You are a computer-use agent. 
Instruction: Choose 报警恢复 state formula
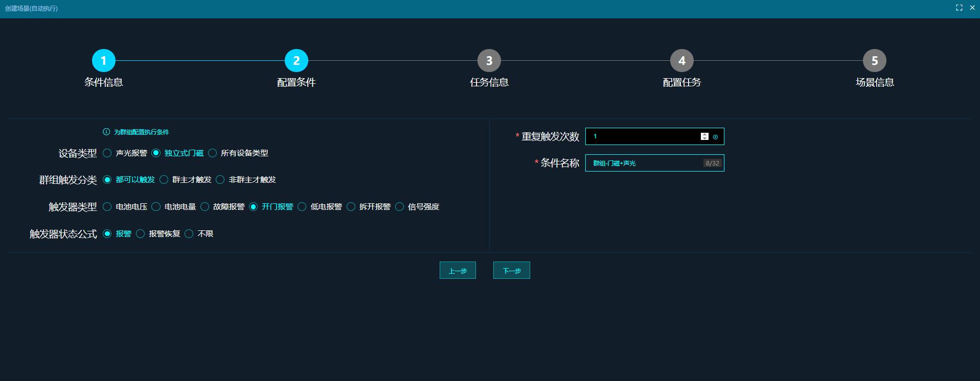click(141, 234)
